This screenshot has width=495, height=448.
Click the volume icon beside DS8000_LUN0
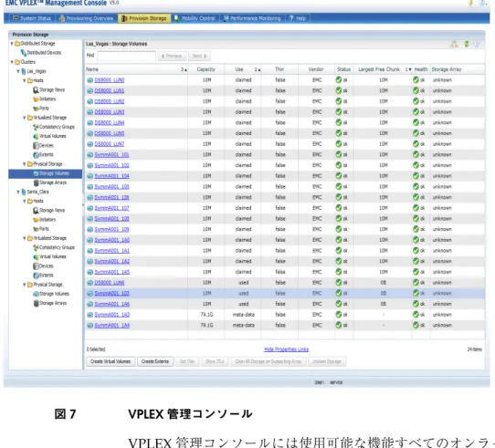click(x=90, y=80)
